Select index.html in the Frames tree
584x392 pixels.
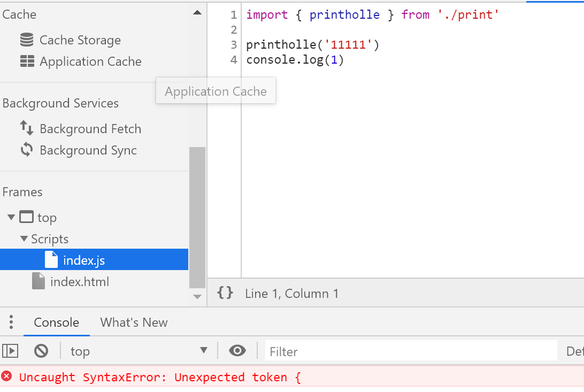point(79,282)
